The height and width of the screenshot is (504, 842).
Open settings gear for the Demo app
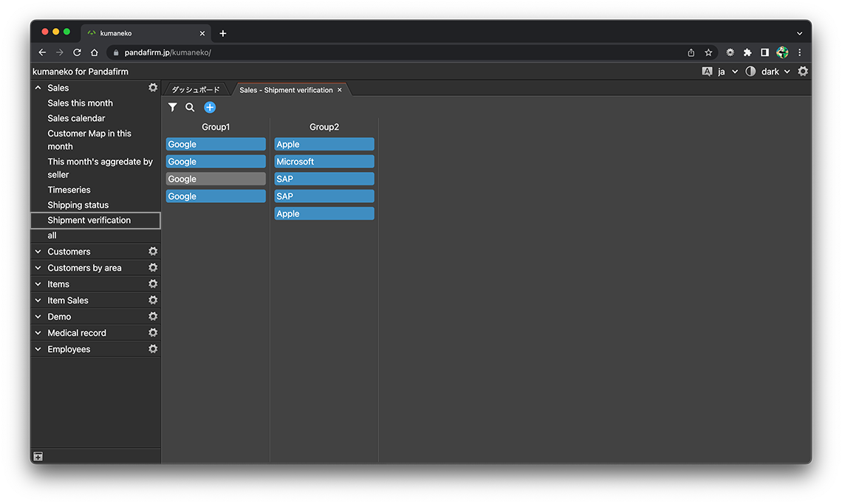[x=153, y=316]
